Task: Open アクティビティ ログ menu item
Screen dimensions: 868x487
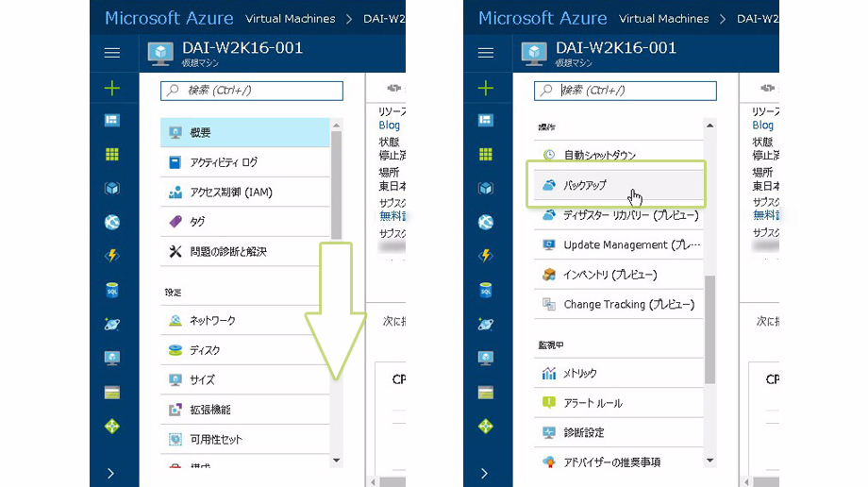Action: pos(245,162)
